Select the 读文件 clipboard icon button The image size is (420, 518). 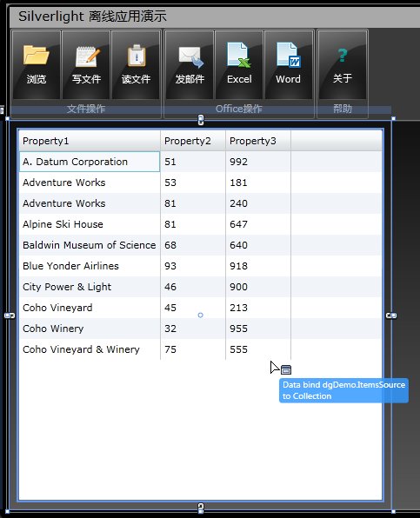136,64
